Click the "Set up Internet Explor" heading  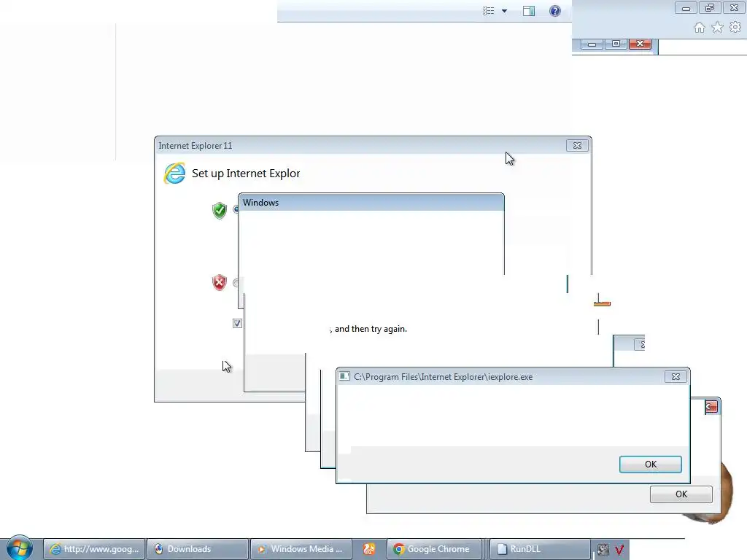pyautogui.click(x=246, y=174)
